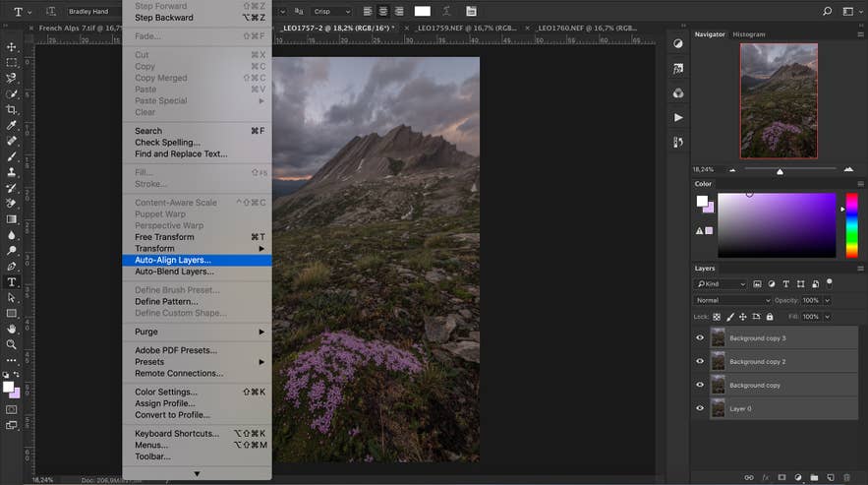The height and width of the screenshot is (485, 868).
Task: Select the Hand tool
Action: tap(11, 329)
